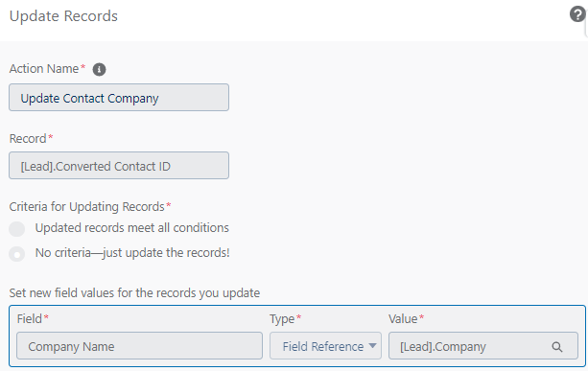Click the 'Type' column label
588x371 pixels.
(282, 319)
